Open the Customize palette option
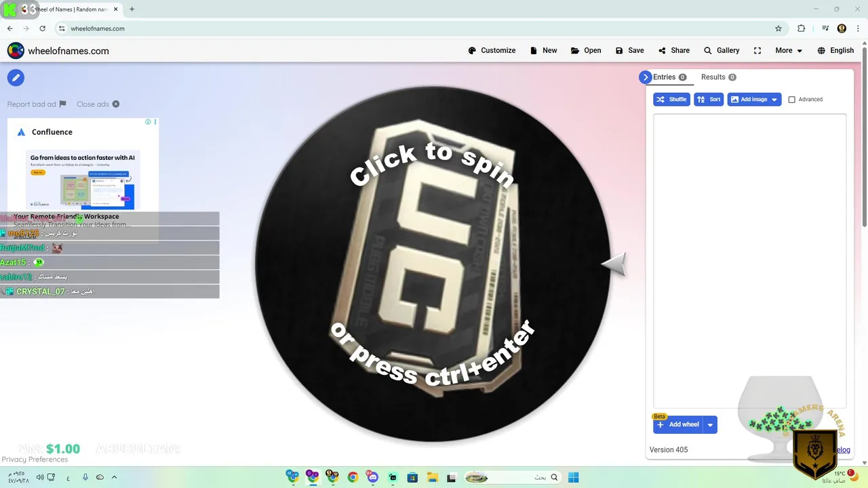The image size is (868, 488). (x=492, y=50)
